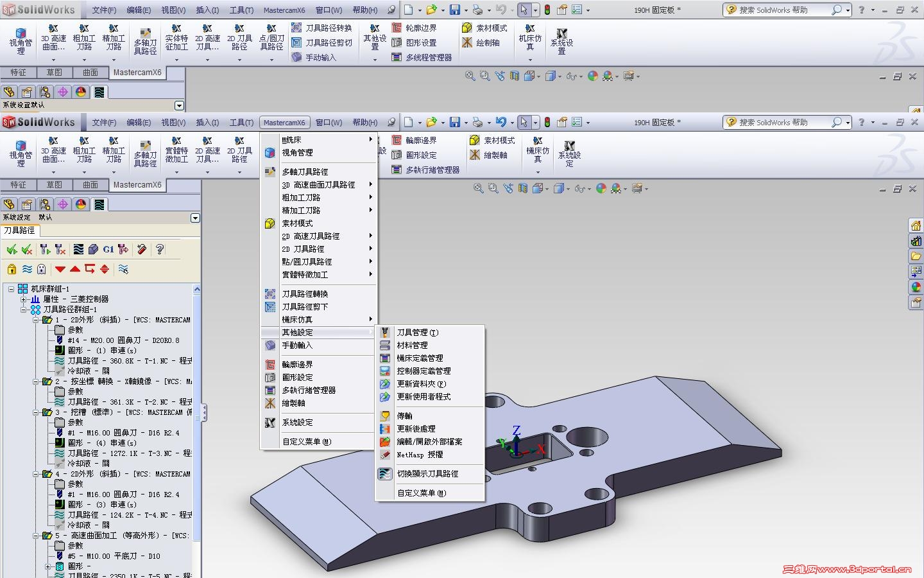Select 刀具路徑轉換 in MastercamX6 menu
Screen dimensions: 924x578
tap(318, 294)
